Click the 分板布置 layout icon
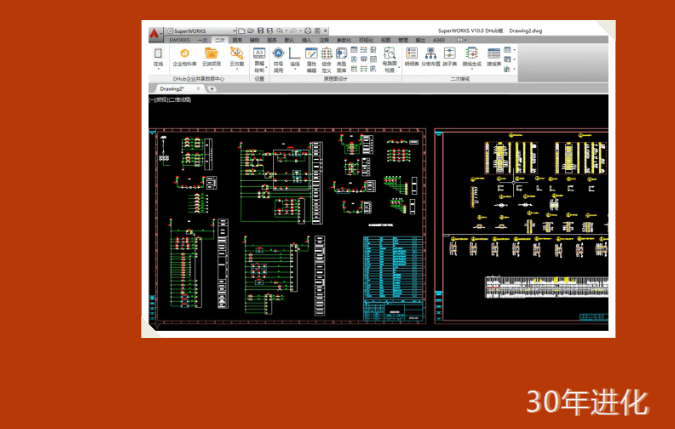 pos(430,53)
